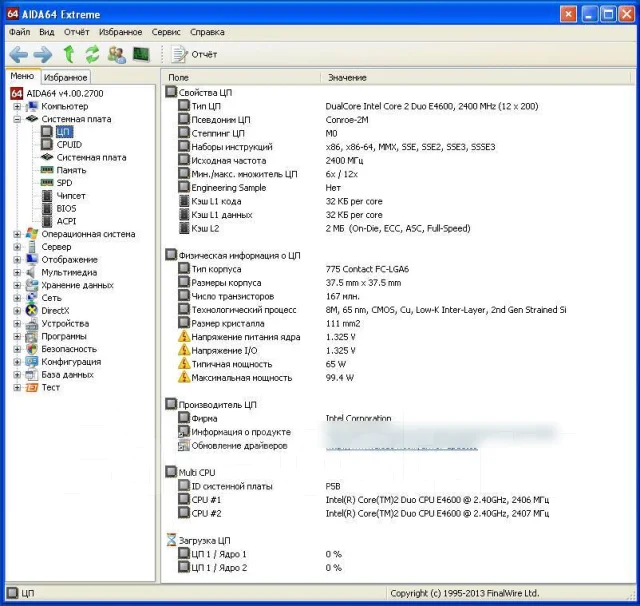The image size is (640, 606).
Task: Expand the Компьютер tree node
Action: [17, 107]
